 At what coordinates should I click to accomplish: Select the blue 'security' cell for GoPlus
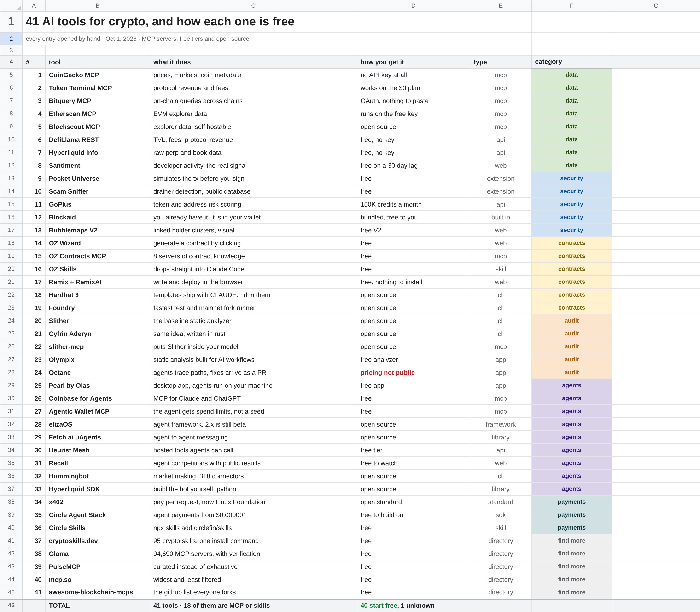[x=572, y=204]
